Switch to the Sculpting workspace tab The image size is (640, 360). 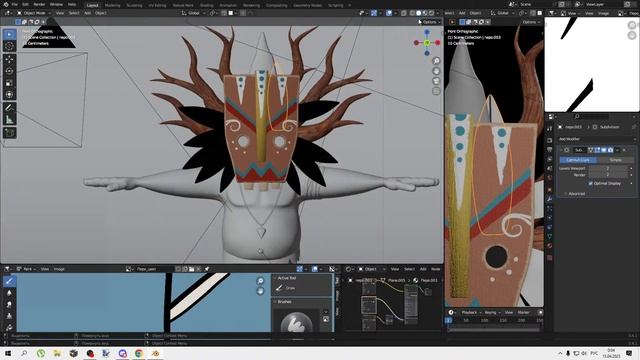134,5
